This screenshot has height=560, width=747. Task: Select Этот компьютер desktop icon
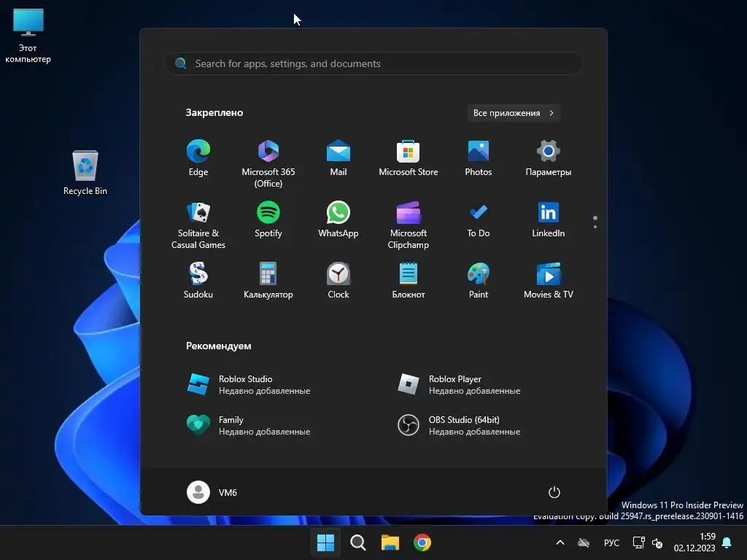click(x=28, y=36)
